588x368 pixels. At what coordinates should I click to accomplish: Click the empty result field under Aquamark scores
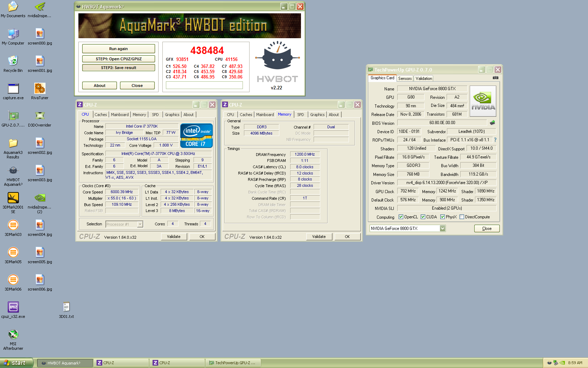[x=204, y=85]
